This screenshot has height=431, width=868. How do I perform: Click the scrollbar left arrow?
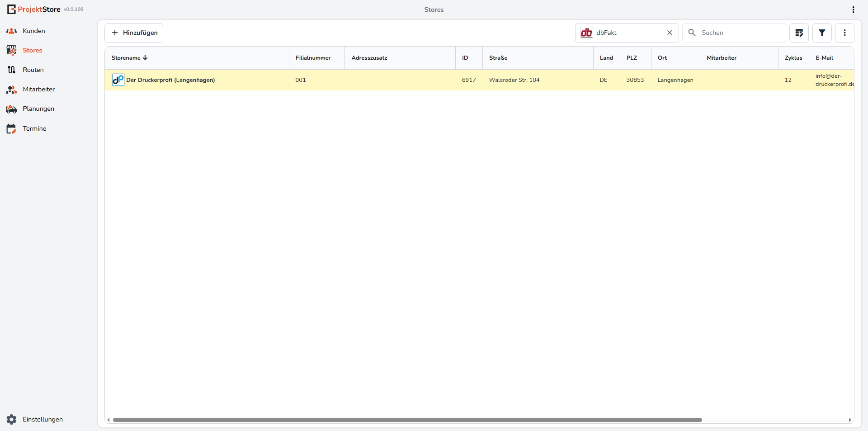click(108, 420)
